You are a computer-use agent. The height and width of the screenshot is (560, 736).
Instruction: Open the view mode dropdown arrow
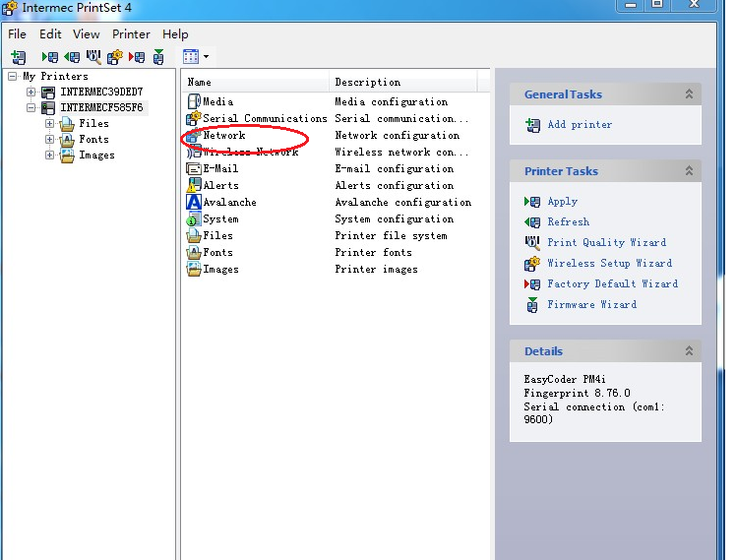click(x=206, y=57)
